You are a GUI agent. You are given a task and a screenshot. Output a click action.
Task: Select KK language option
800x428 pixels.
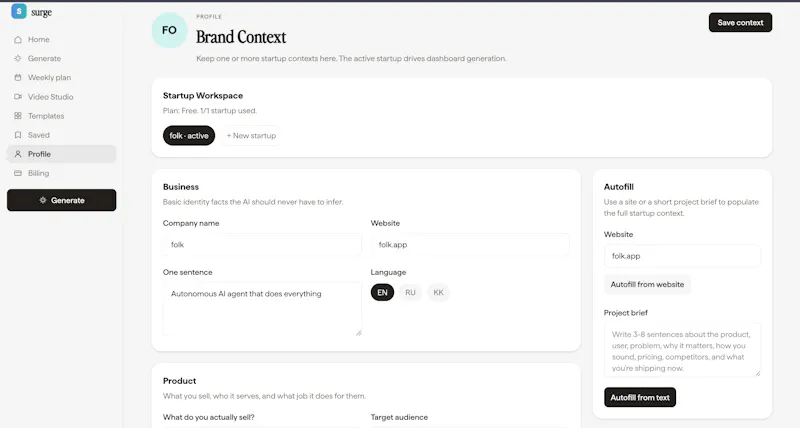(x=438, y=292)
